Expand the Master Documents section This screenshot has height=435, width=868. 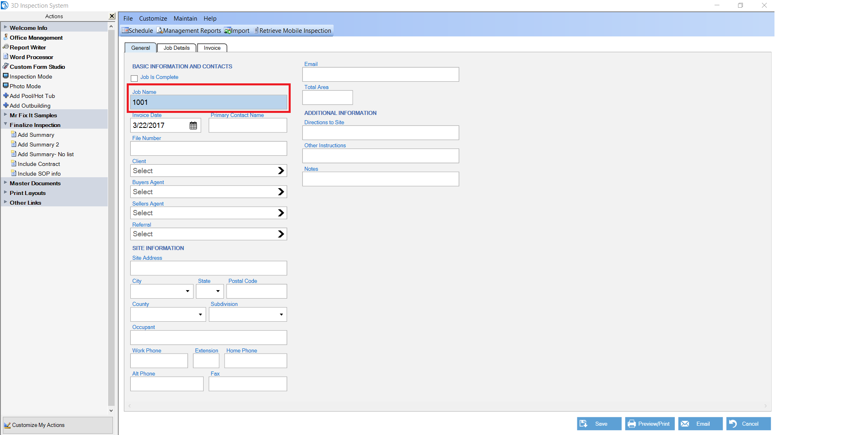click(5, 183)
